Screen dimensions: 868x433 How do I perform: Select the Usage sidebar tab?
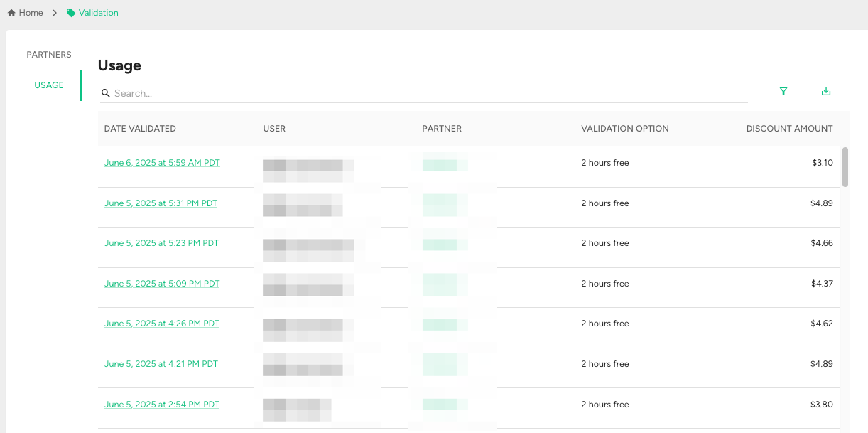[x=49, y=85]
